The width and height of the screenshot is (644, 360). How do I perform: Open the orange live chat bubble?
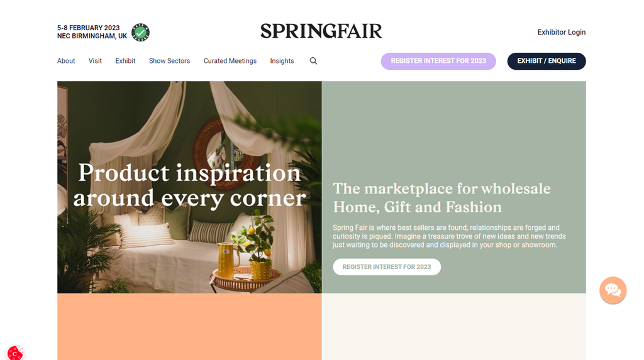[x=613, y=290]
